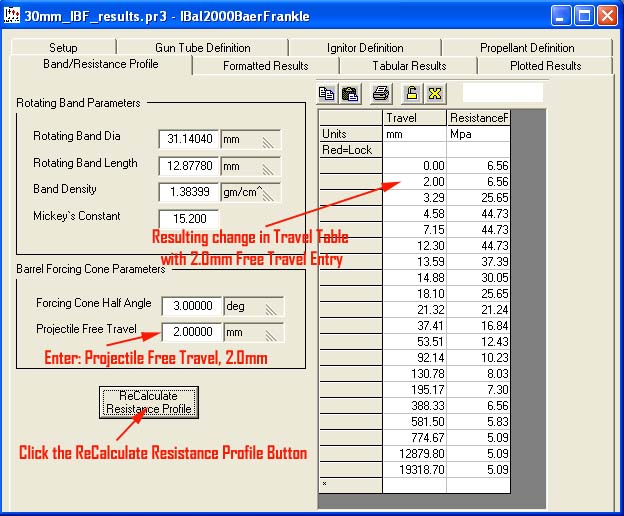The width and height of the screenshot is (624, 516).
Task: Select the Travel column header
Action: point(414,118)
